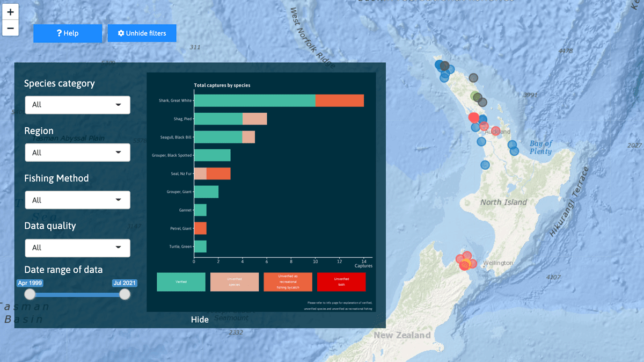Toggle the Verified legend box
The width and height of the screenshot is (644, 362).
[181, 282]
